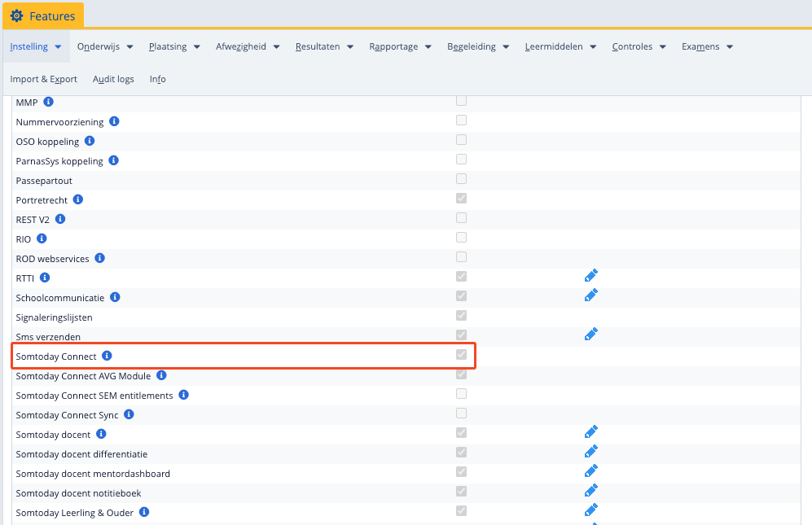Click the info icon next to Somtoday Connect
812x525 pixels.
tap(107, 356)
